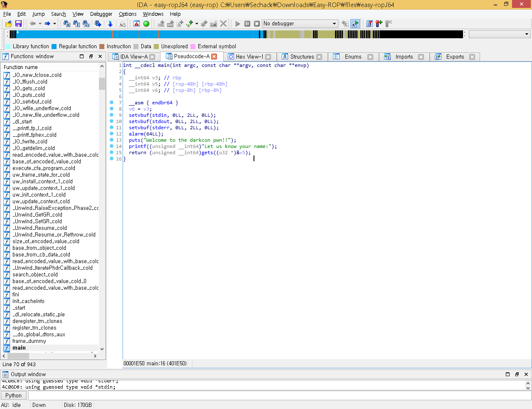The image size is (532, 409).
Task: Open the forward-arrow history dropdown
Action: pyautogui.click(x=54, y=24)
